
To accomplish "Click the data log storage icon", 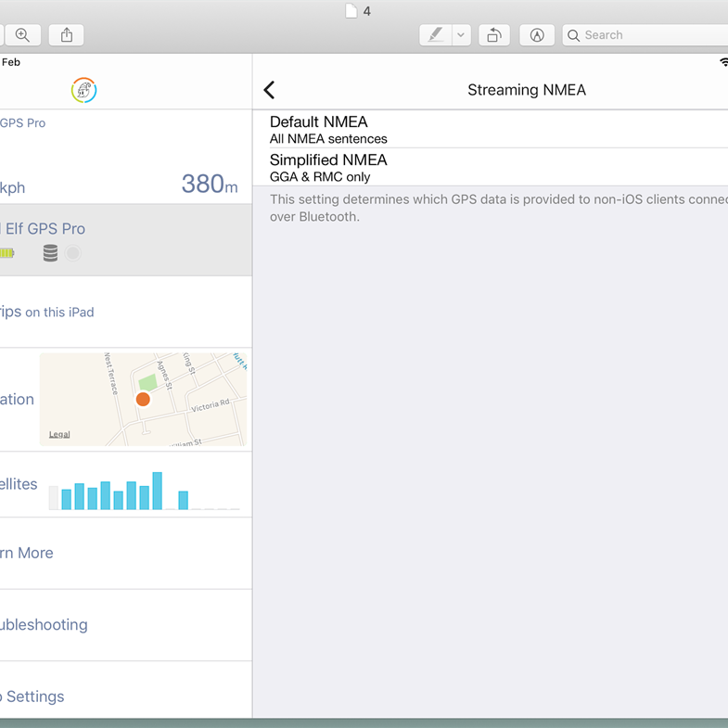I will click(51, 253).
